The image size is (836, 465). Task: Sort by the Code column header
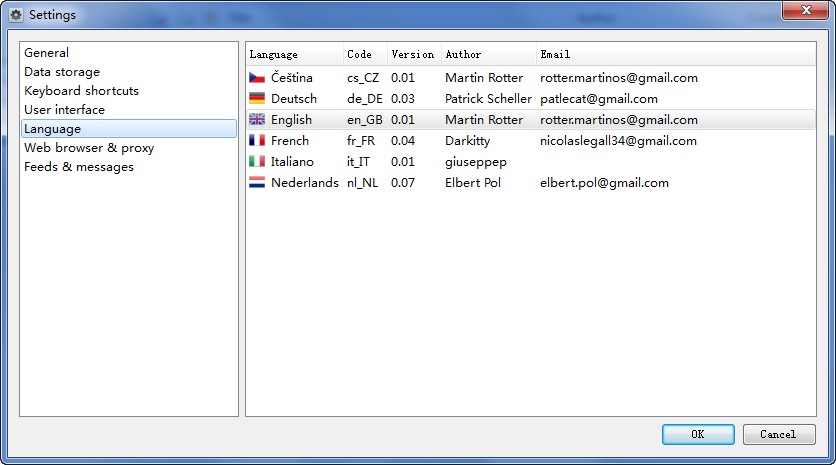pyautogui.click(x=365, y=54)
